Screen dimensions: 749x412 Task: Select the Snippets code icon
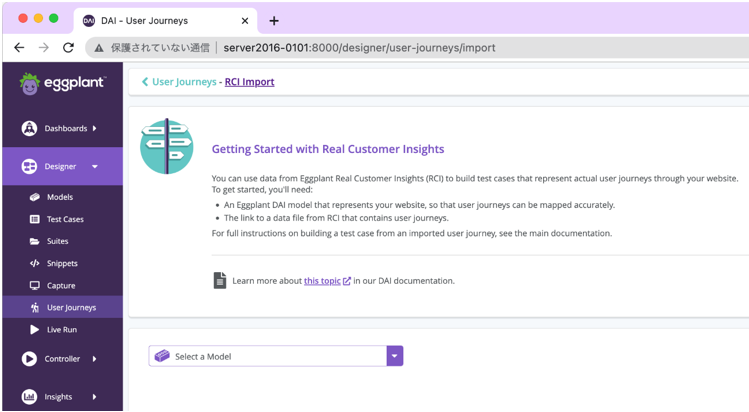coord(34,263)
